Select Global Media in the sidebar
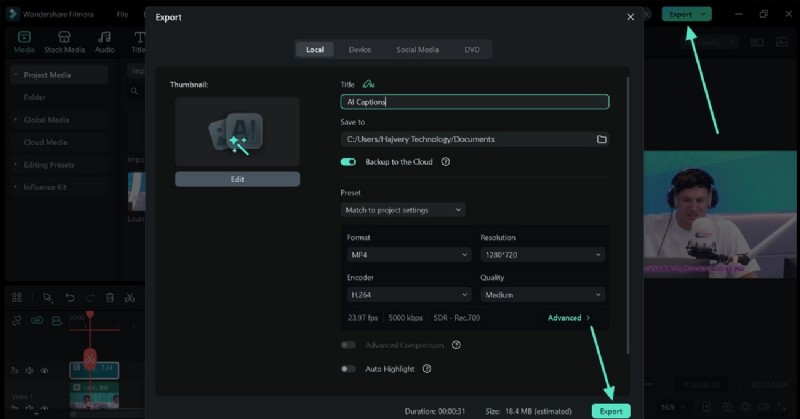 coord(59,119)
